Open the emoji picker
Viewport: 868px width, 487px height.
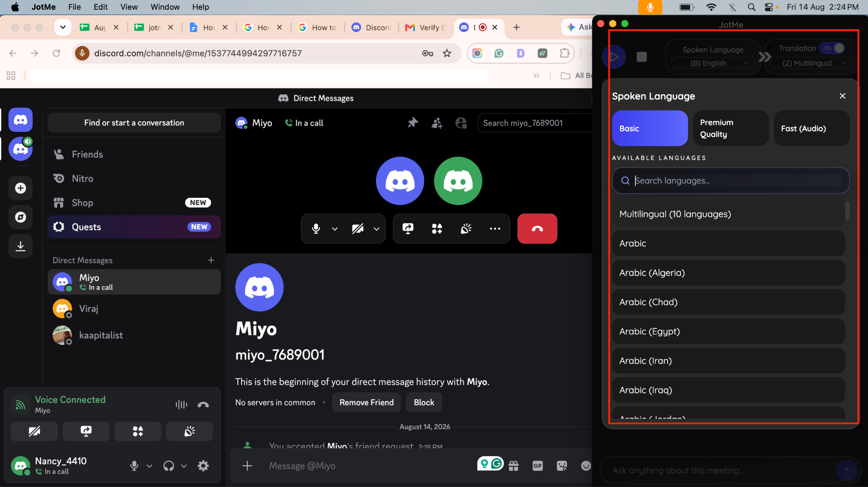click(x=586, y=466)
